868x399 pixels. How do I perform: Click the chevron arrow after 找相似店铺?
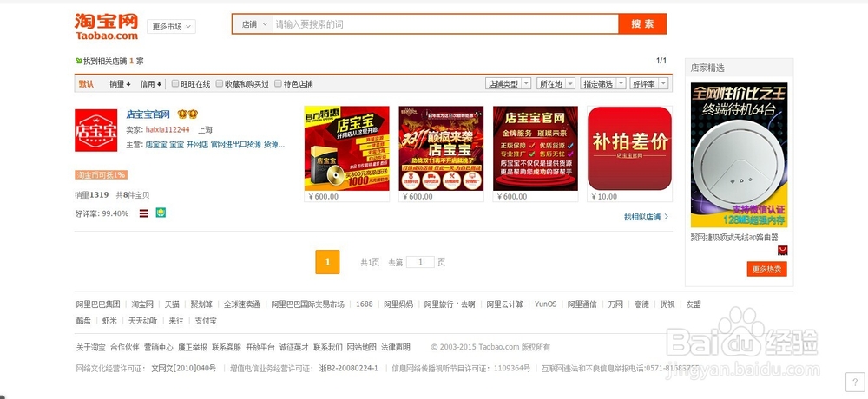click(x=666, y=216)
